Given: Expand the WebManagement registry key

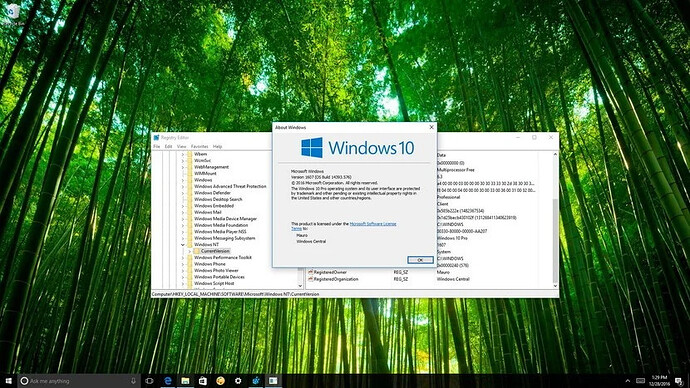Looking at the screenshot, I should tap(183, 167).
